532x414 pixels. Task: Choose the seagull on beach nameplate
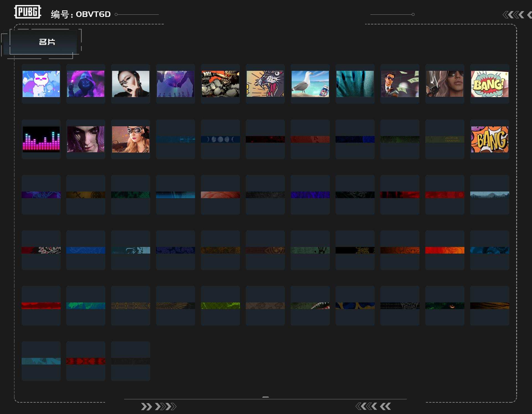point(310,84)
